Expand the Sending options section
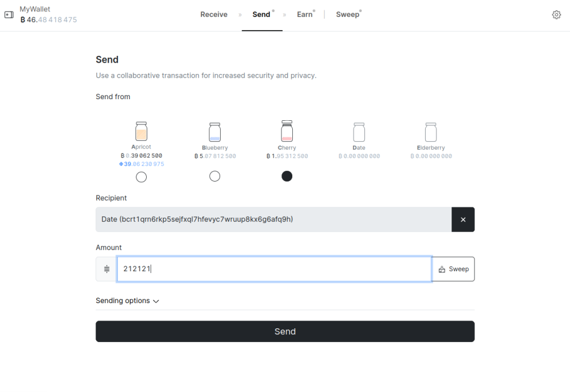570x392 pixels. 127,301
